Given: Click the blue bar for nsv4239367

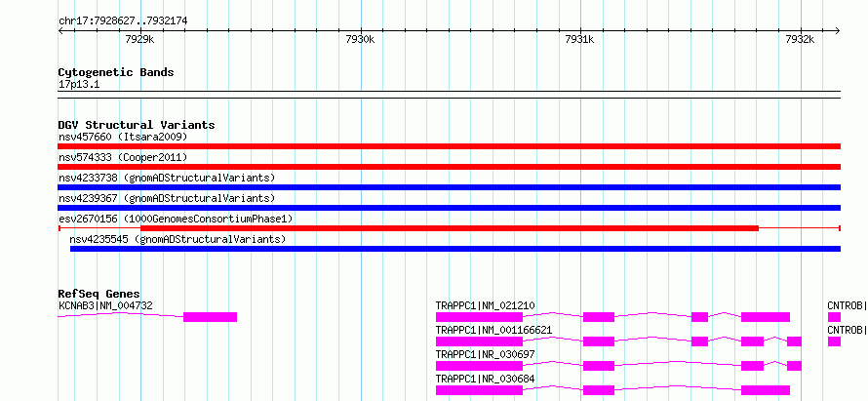Looking at the screenshot, I should click(449, 208).
